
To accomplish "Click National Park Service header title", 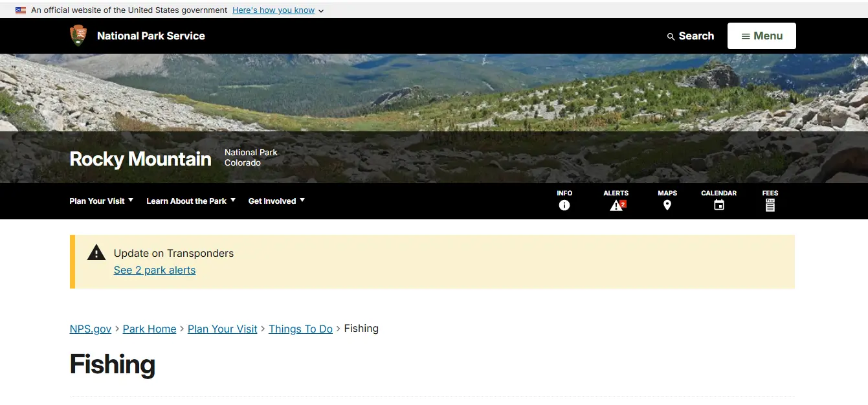I will tap(151, 36).
